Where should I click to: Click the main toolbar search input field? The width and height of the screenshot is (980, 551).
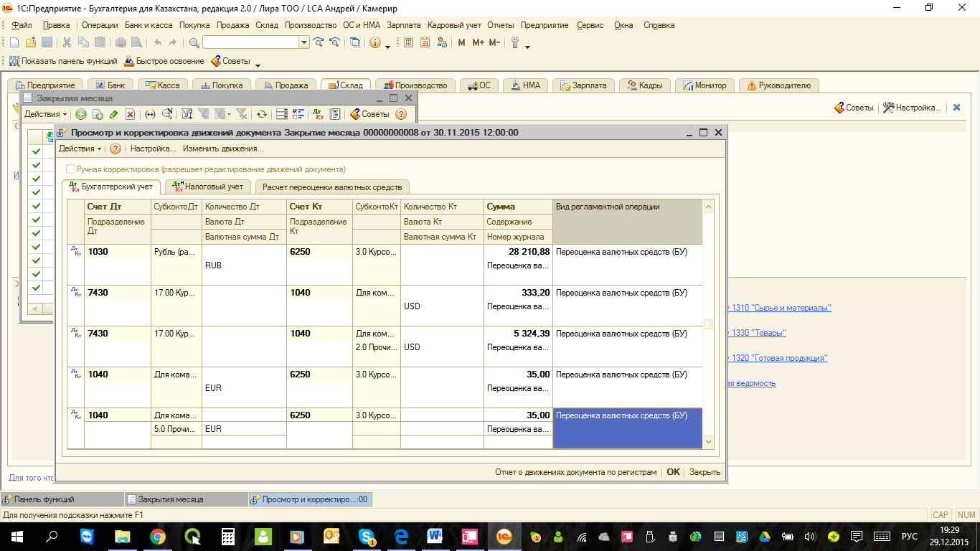[x=251, y=42]
